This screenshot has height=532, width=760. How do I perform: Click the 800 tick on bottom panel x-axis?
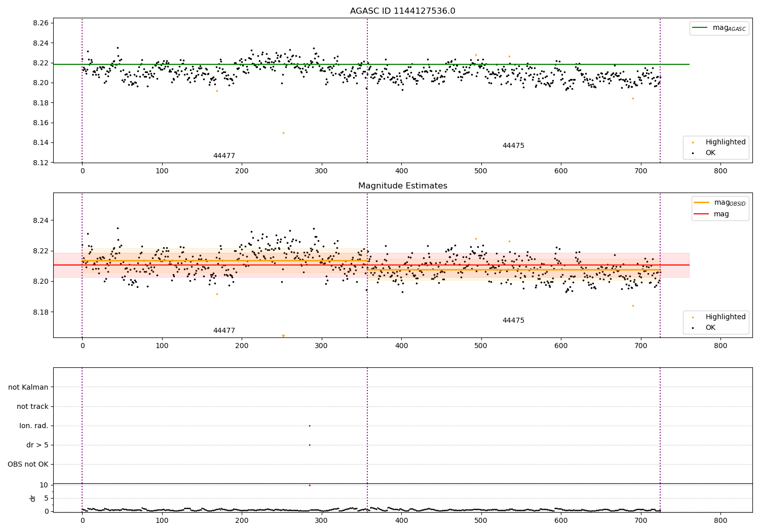720,520
